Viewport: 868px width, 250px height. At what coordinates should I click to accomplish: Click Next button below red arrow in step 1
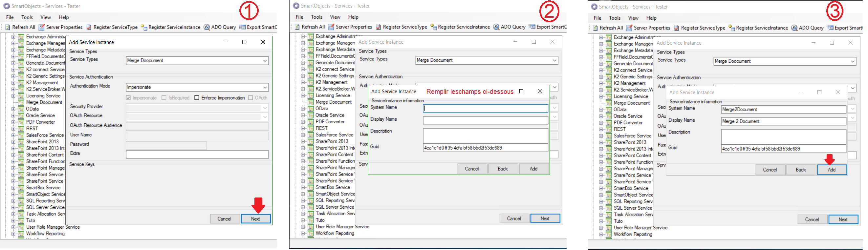tap(255, 219)
